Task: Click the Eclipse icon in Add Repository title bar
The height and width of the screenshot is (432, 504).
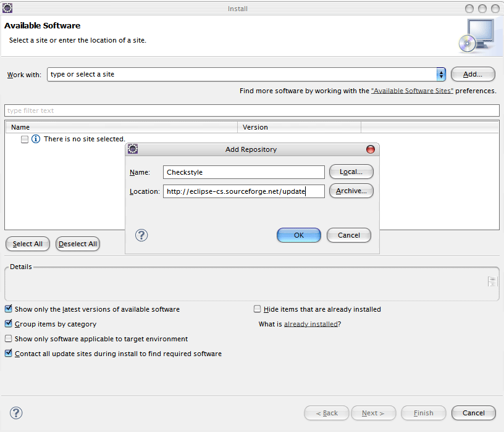Action: point(133,149)
